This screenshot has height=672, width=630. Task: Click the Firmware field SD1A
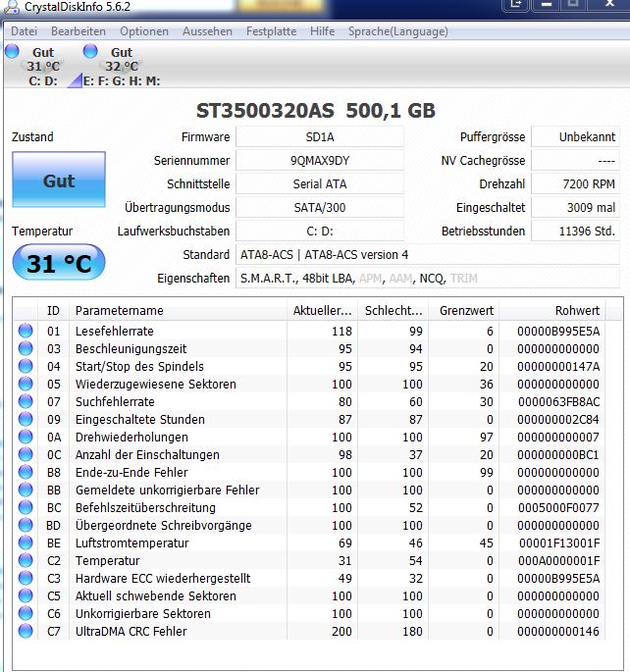[x=320, y=136]
